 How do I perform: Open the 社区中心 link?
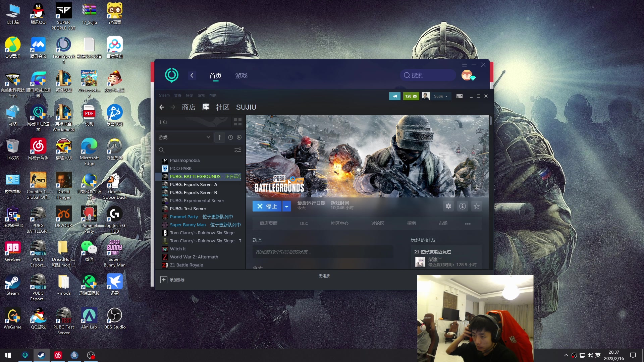pyautogui.click(x=339, y=223)
